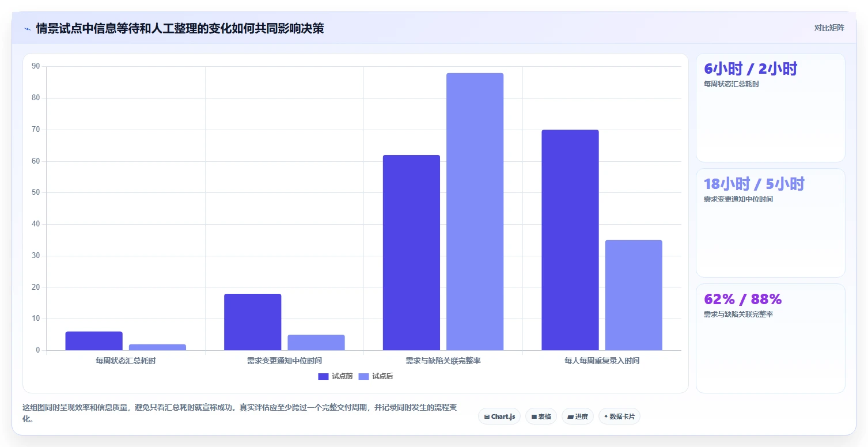The height and width of the screenshot is (447, 868).
Task: Click the y-axis value 50
Action: (36, 192)
